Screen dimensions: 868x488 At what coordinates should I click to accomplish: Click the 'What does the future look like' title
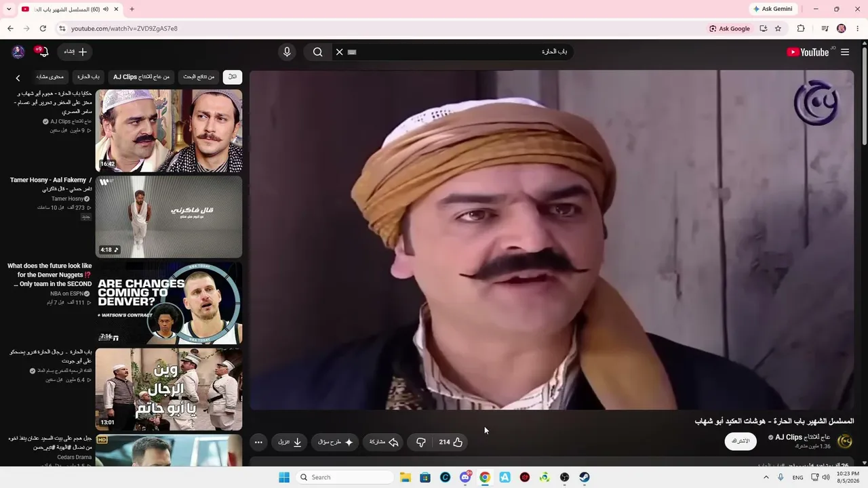[x=50, y=275]
